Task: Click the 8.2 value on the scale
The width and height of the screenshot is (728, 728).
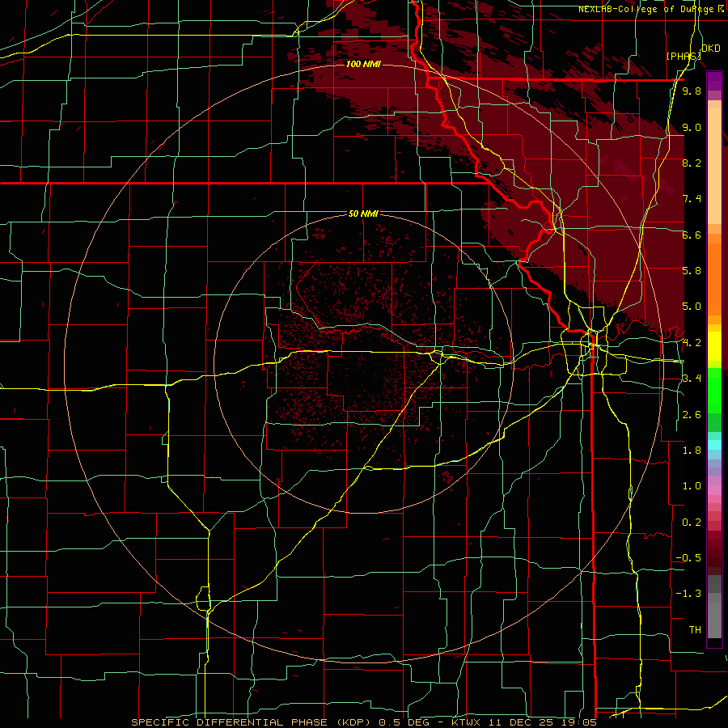Action: [x=692, y=163]
